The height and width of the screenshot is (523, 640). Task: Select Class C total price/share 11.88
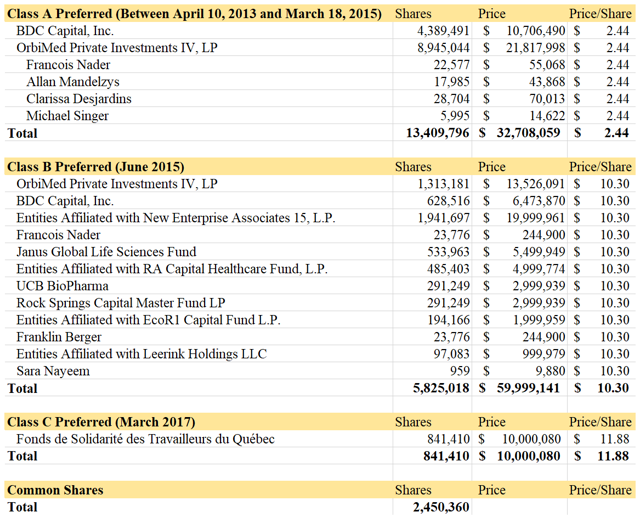point(613,456)
